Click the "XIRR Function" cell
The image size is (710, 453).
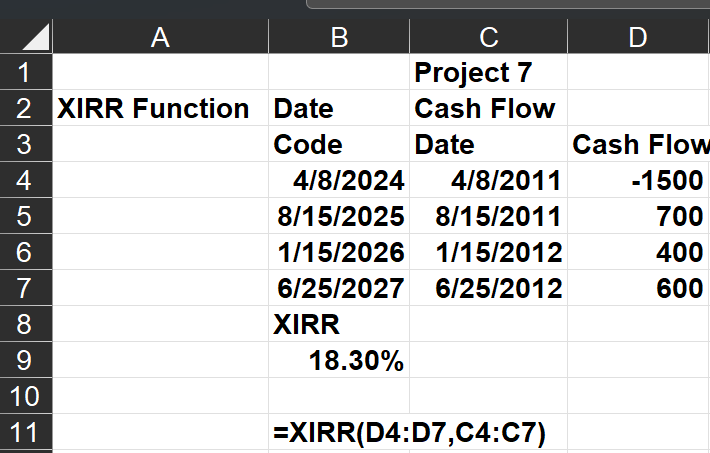[x=154, y=108]
